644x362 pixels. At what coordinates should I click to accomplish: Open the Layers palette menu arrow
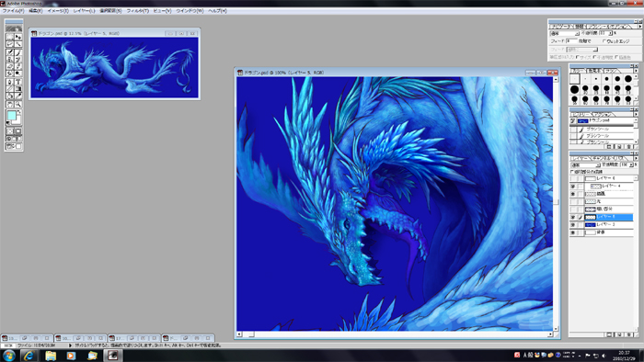(636, 158)
